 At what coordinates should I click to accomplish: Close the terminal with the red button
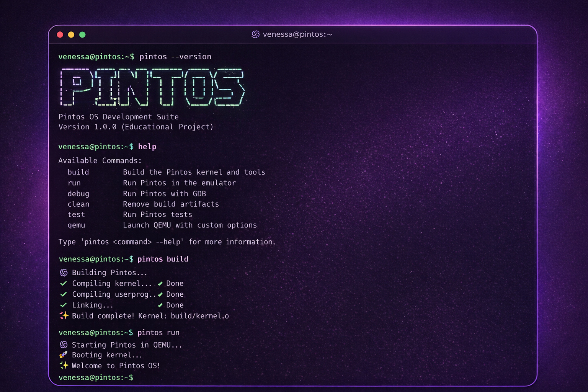(x=60, y=35)
